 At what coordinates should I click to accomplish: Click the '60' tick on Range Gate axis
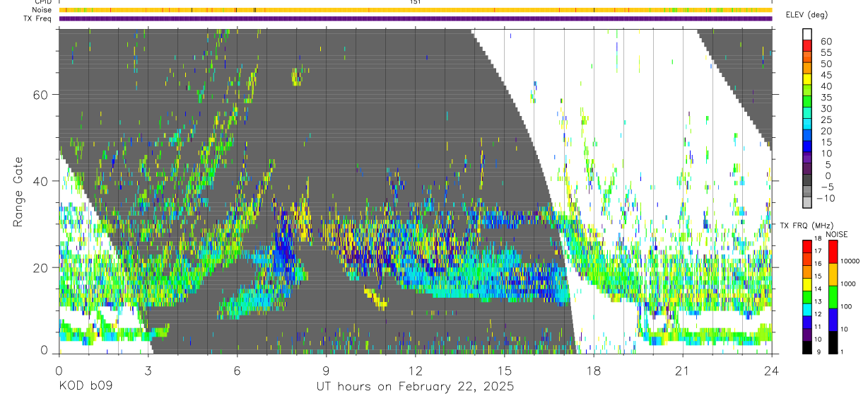coord(40,95)
